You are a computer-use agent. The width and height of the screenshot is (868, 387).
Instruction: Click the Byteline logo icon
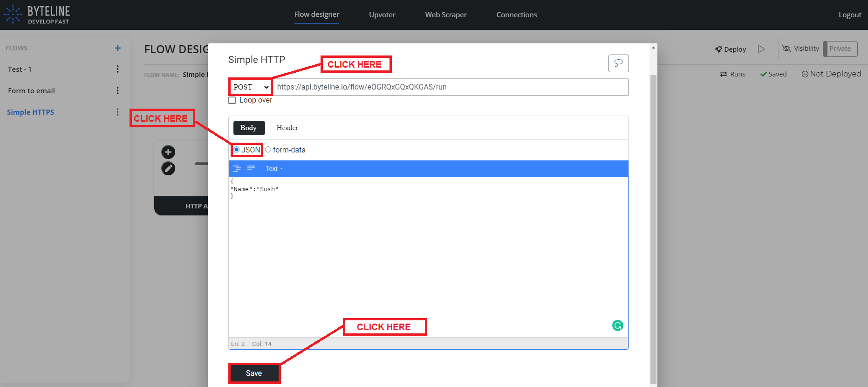(13, 14)
